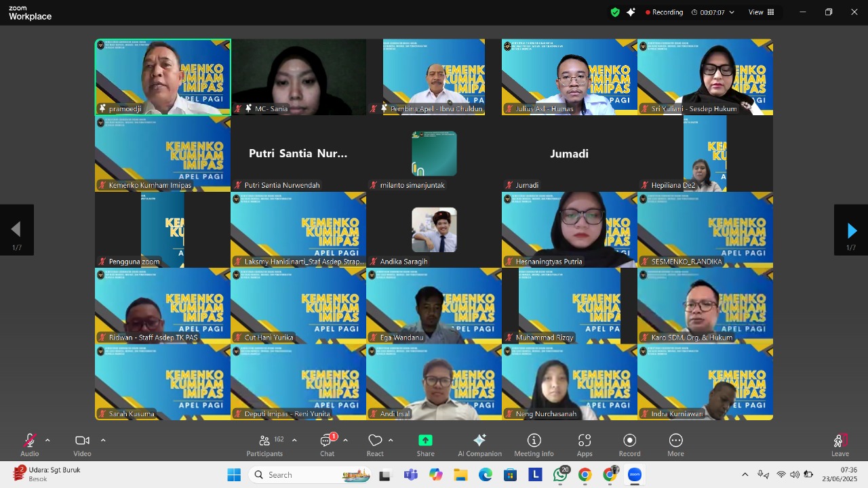Click the Record button
Screen dimensions: 868x488
pos(629,445)
